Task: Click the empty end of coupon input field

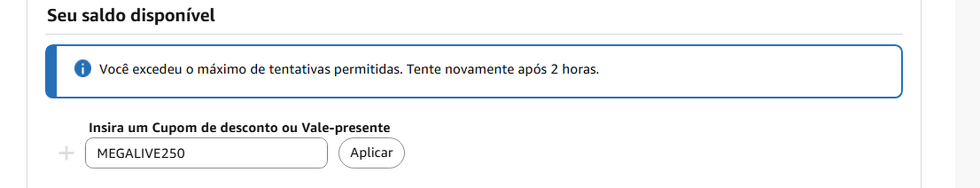Action: [289, 153]
